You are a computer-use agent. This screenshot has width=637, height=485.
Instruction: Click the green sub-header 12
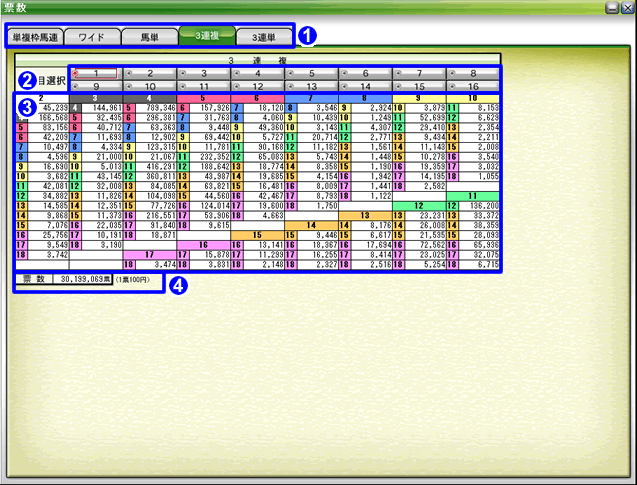(419, 206)
